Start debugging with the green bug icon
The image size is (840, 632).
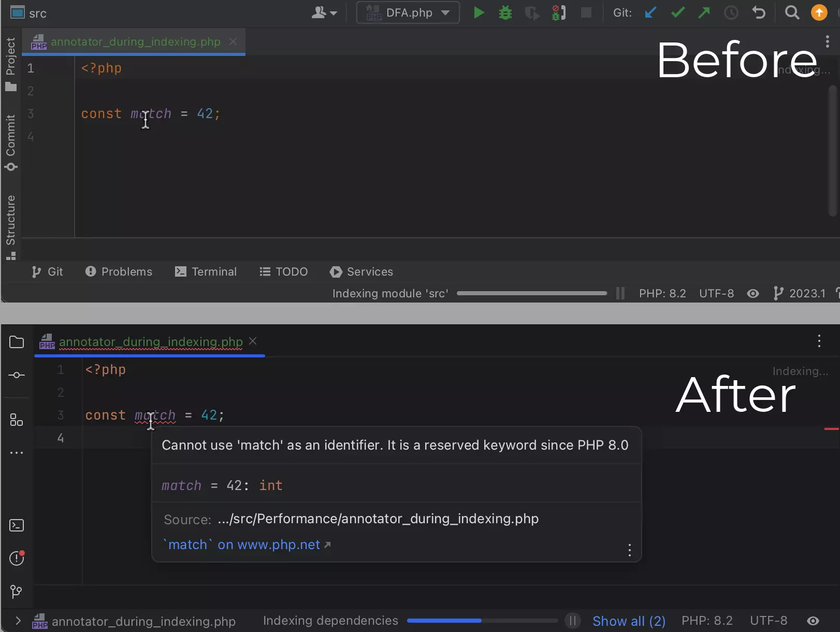pos(505,12)
